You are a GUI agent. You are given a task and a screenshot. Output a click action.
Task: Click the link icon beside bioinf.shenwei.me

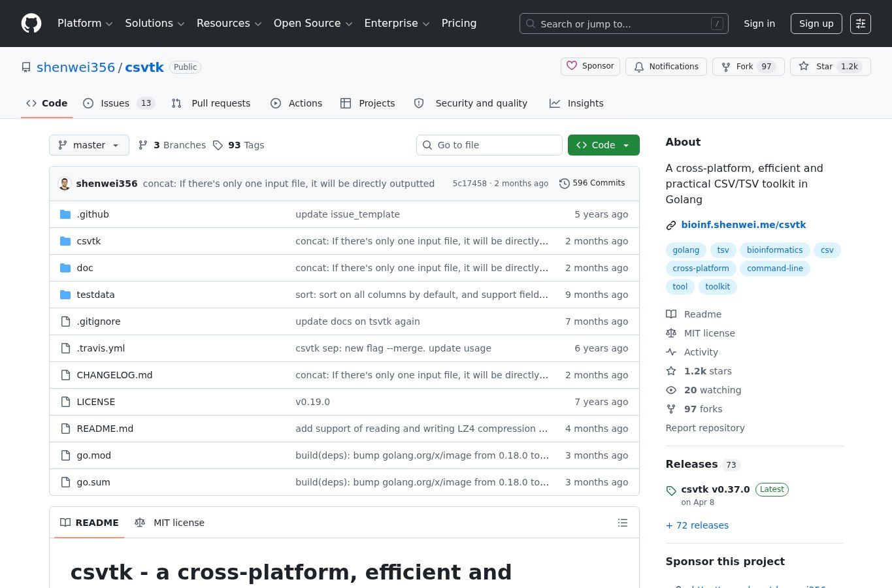(x=670, y=225)
